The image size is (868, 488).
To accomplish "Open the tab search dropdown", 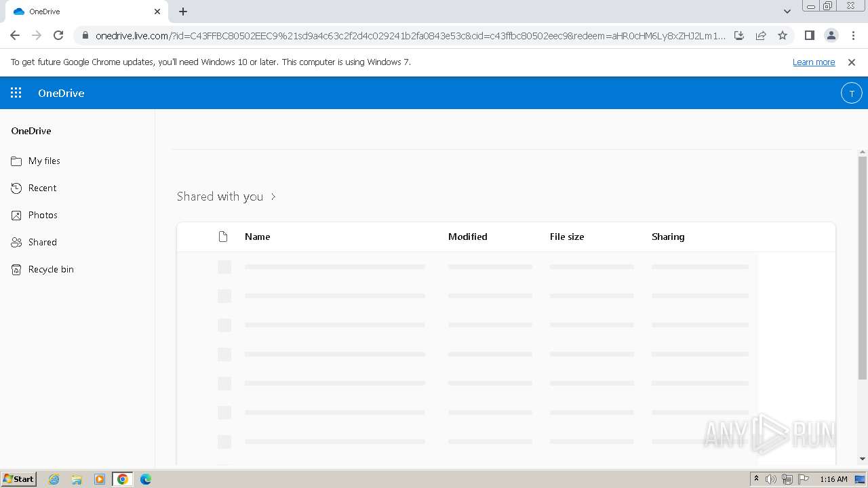I will (x=787, y=12).
